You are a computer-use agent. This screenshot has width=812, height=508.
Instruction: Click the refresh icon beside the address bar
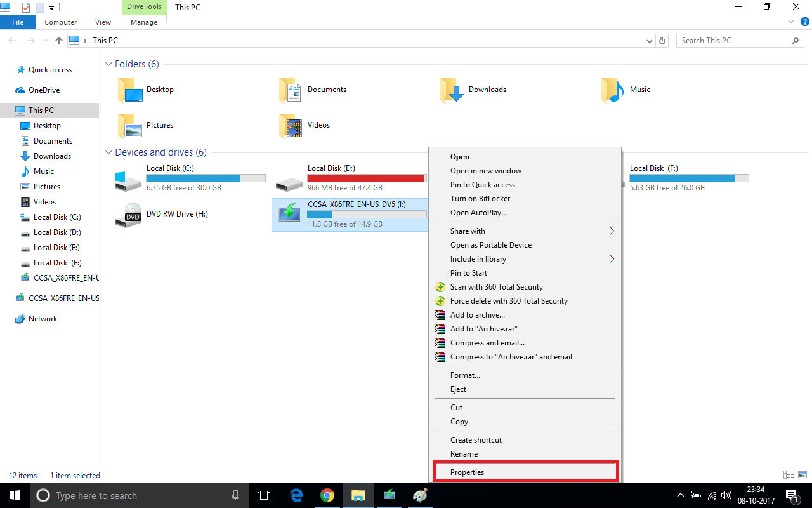click(x=662, y=40)
